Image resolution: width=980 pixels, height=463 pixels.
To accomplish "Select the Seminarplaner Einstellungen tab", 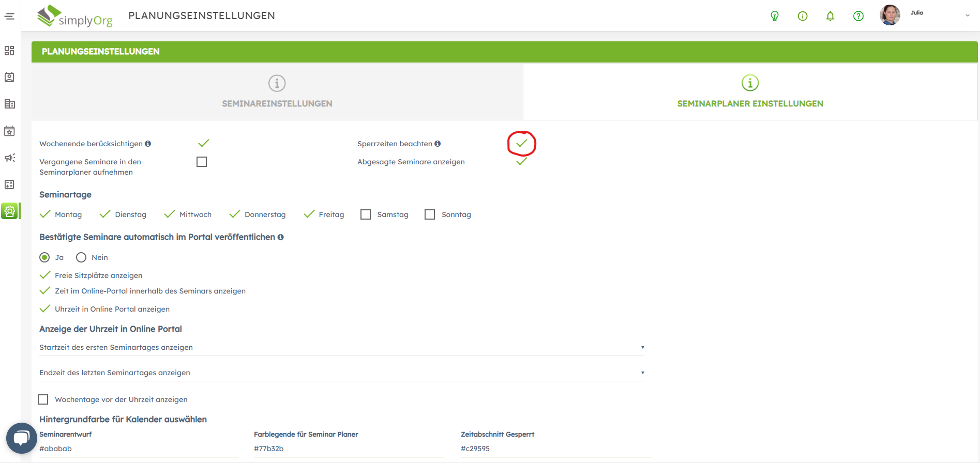I will [x=750, y=92].
